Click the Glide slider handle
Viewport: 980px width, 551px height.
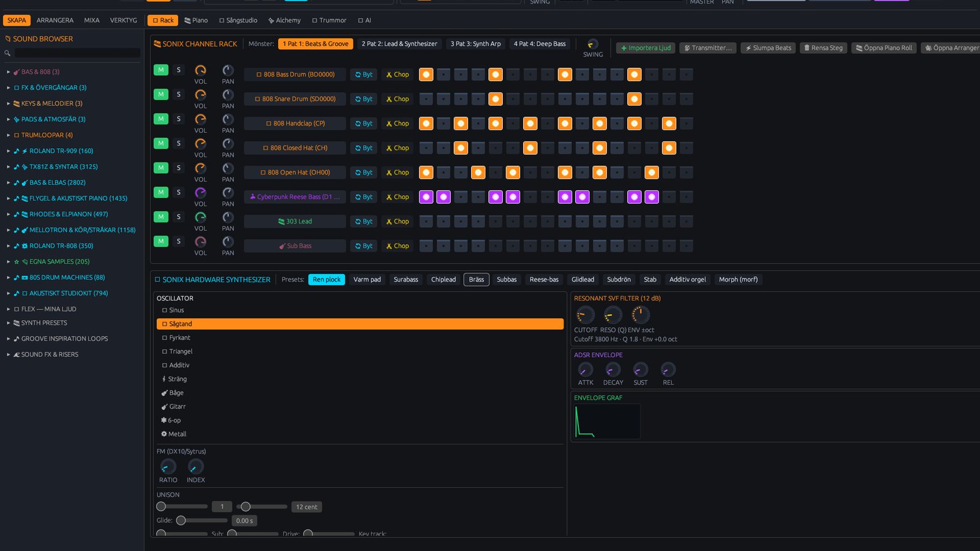[181, 520]
